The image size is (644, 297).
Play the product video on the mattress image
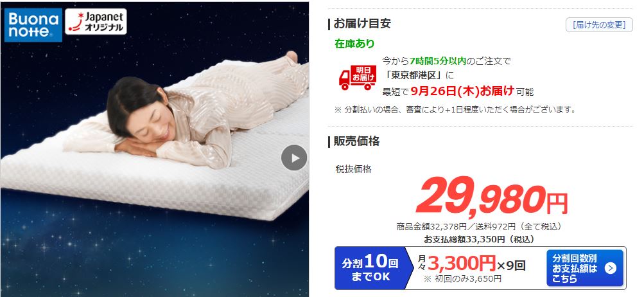[294, 157]
